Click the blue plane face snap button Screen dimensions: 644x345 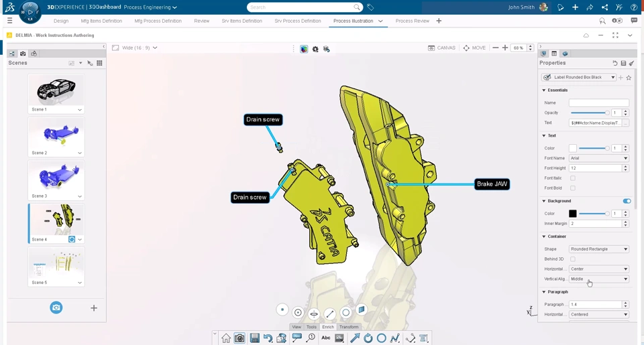point(362,309)
